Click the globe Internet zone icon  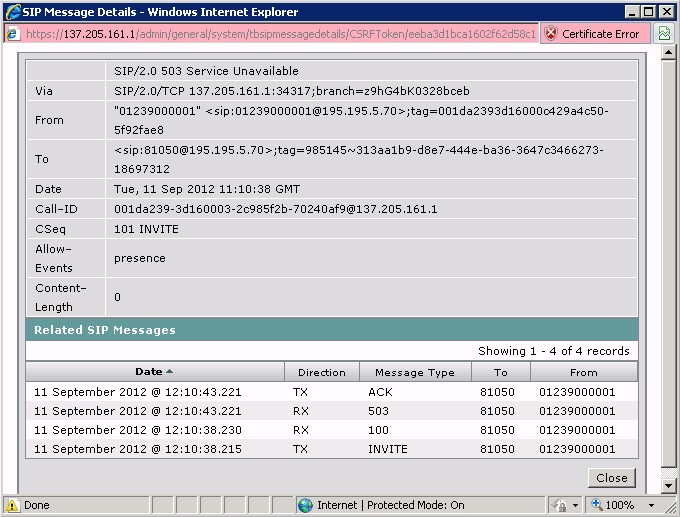coord(305,505)
